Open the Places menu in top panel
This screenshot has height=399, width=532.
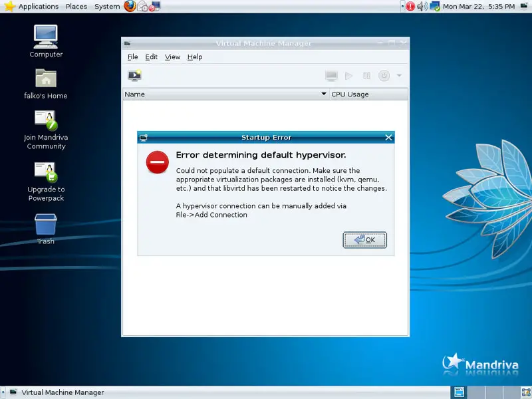pyautogui.click(x=76, y=7)
